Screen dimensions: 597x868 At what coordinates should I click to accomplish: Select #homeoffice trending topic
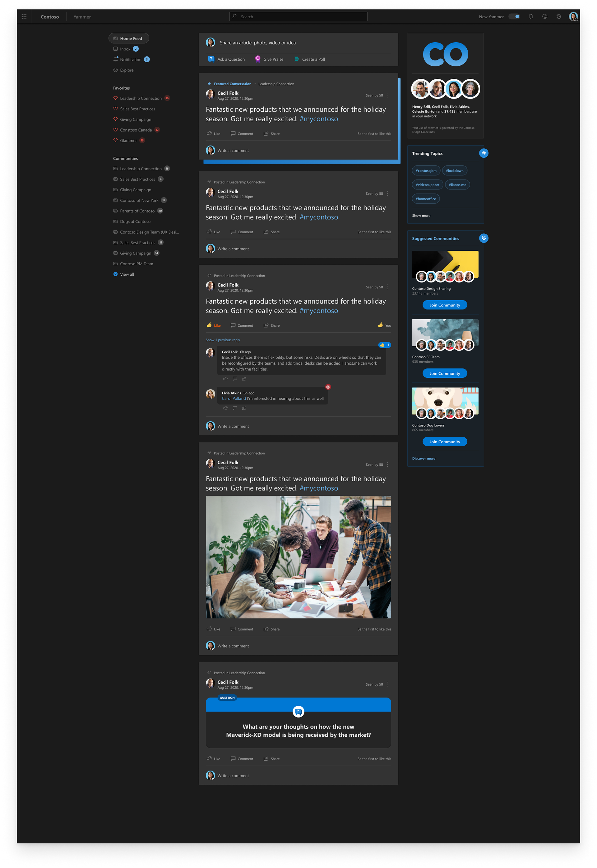coord(426,199)
